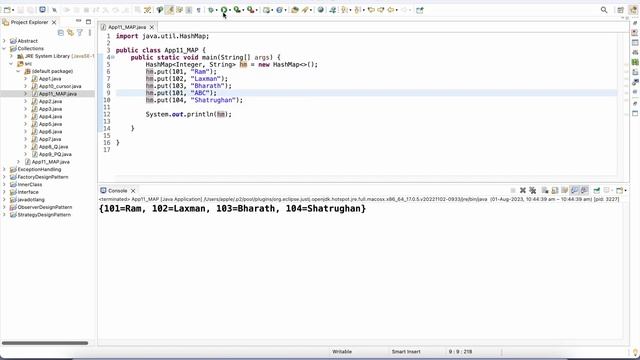Screen dimensions: 640x360
Task: Click the Project Explorer horizontal scrollbar
Action: tap(45, 343)
